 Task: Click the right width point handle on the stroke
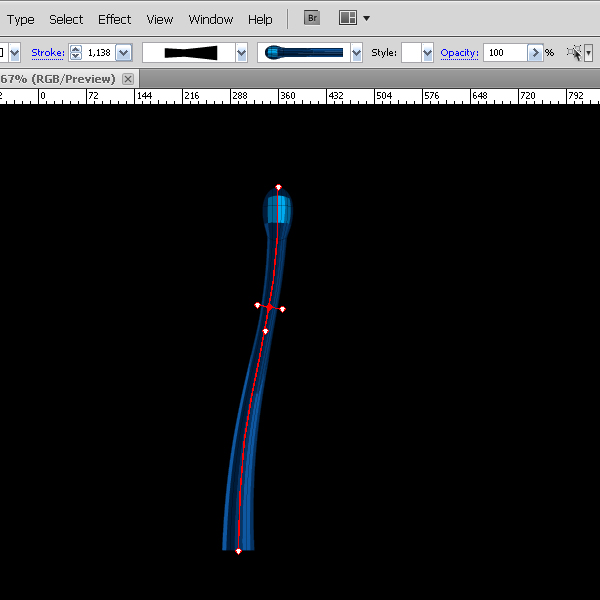[x=282, y=309]
